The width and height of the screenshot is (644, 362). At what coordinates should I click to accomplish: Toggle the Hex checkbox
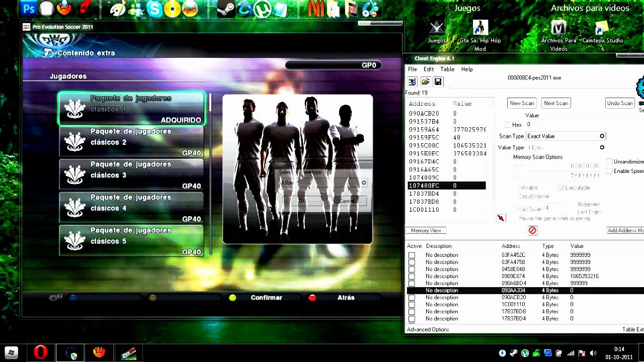click(508, 125)
